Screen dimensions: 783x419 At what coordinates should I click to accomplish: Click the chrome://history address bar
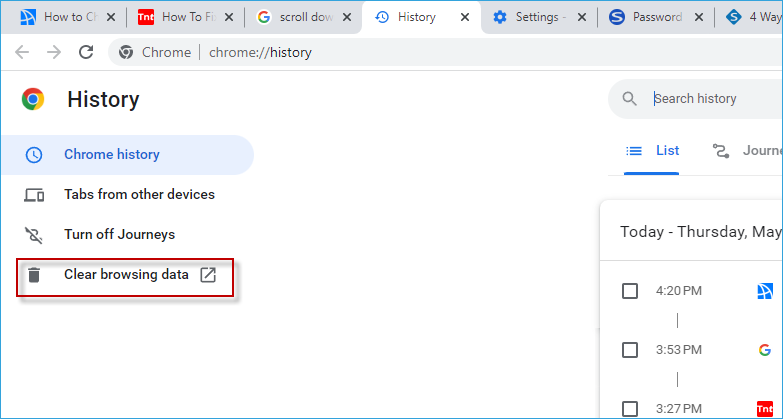(x=445, y=52)
